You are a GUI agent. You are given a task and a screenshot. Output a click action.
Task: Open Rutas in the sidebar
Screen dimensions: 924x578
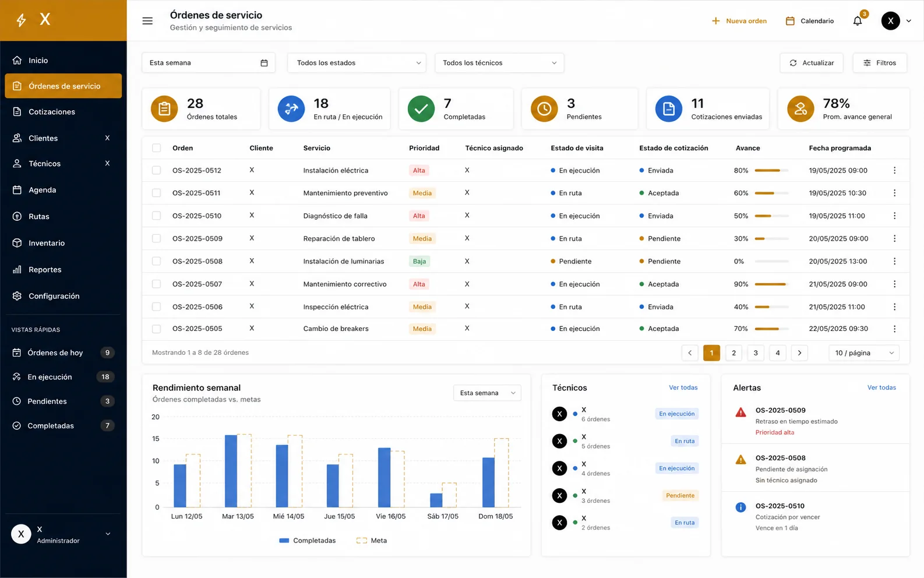[63, 216]
